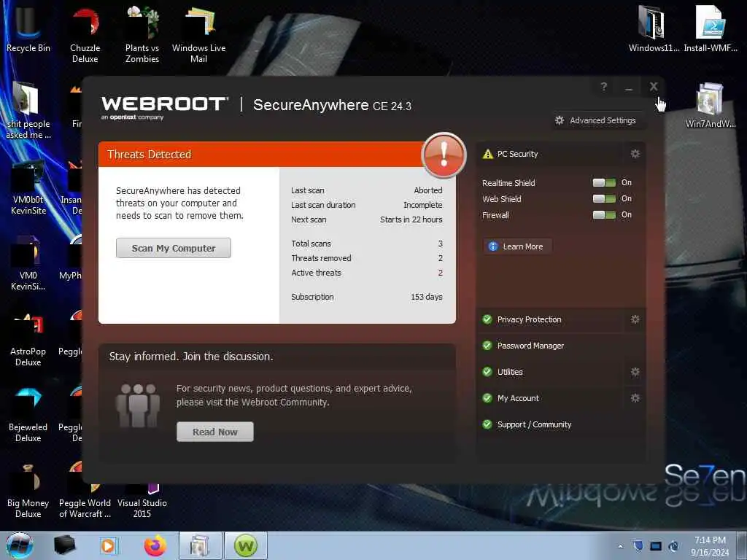
Task: Open Utilities settings gear
Action: (x=635, y=372)
